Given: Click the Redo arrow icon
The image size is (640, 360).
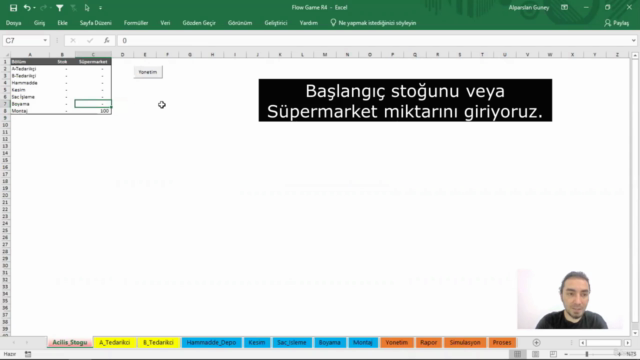Looking at the screenshot, I should coord(43,8).
